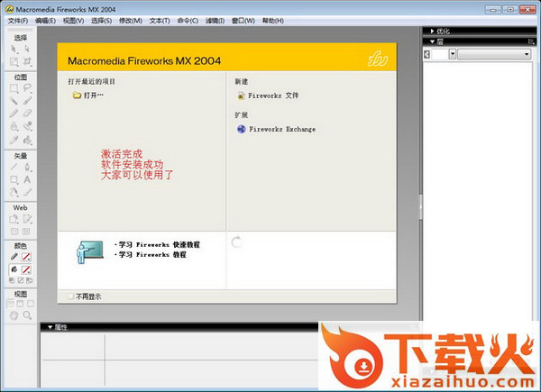The image size is (541, 392).
Task: Switch to Full Screen mode
Action: pos(31,304)
